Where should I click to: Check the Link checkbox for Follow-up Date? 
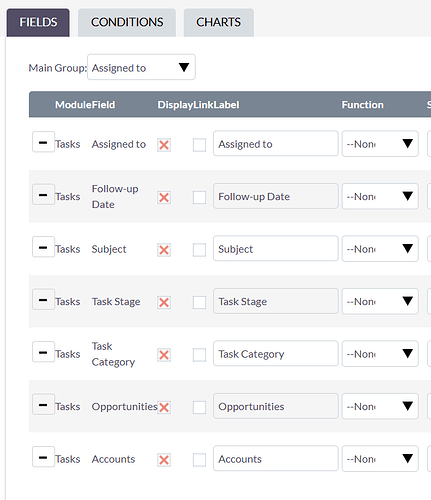[199, 197]
